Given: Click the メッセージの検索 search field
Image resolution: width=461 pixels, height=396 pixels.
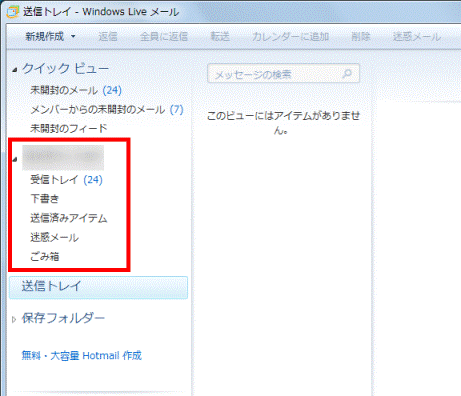Looking at the screenshot, I should 283,74.
